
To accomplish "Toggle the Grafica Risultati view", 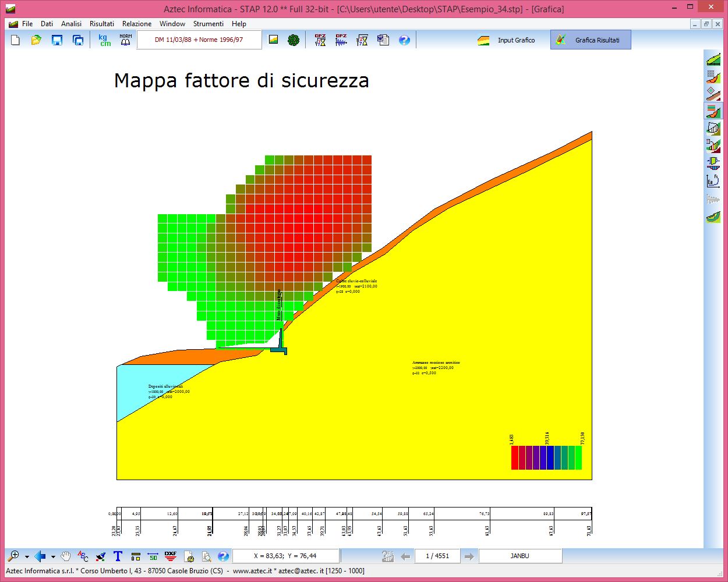I will click(590, 40).
